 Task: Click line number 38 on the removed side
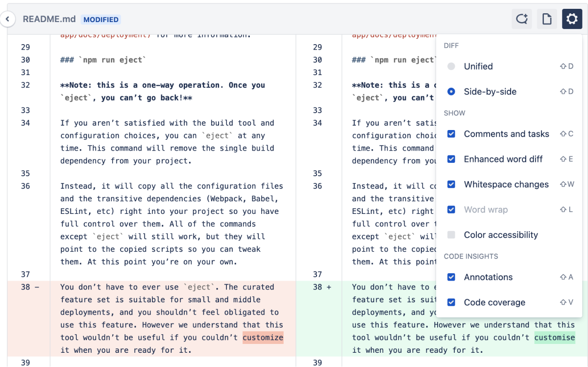(25, 287)
